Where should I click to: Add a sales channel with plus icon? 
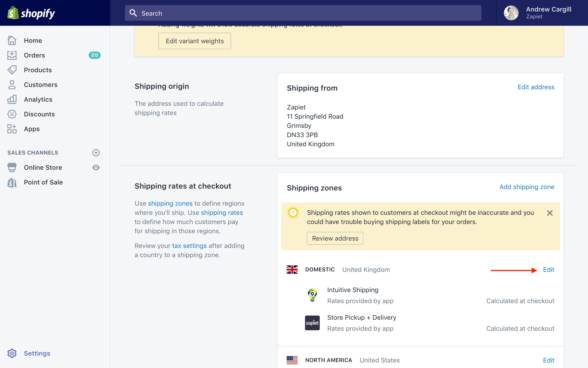(96, 152)
